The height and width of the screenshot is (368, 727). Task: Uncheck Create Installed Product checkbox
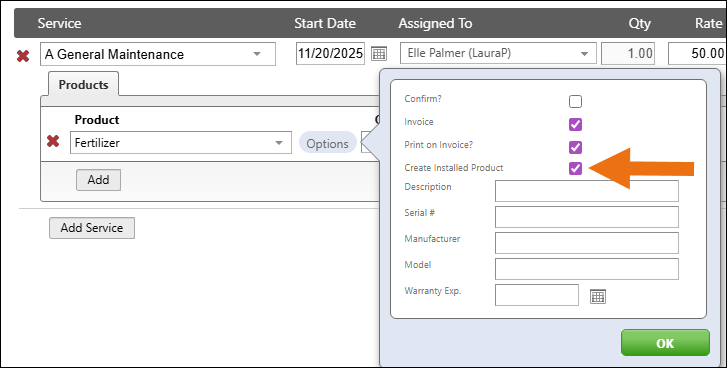[x=575, y=168]
